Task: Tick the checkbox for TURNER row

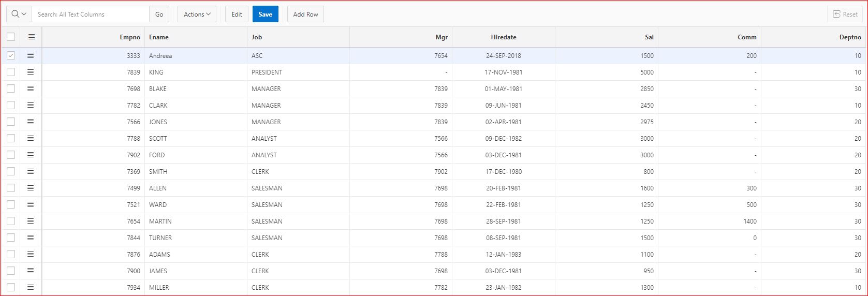Action: click(x=11, y=238)
